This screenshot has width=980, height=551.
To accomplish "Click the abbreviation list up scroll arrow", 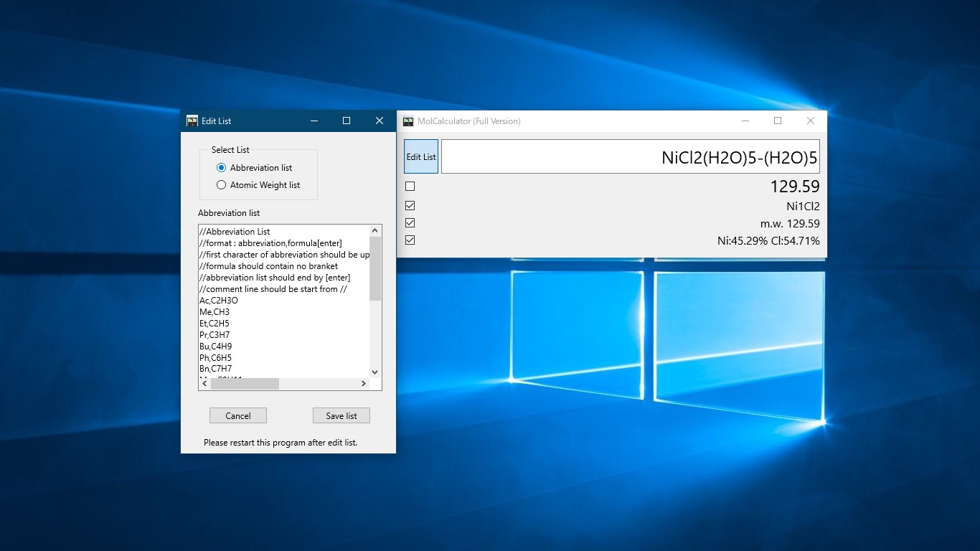I will coord(375,231).
